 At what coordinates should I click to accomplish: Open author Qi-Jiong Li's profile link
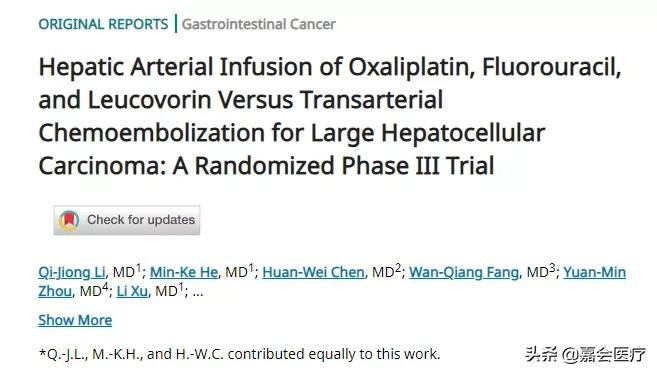pos(72,272)
